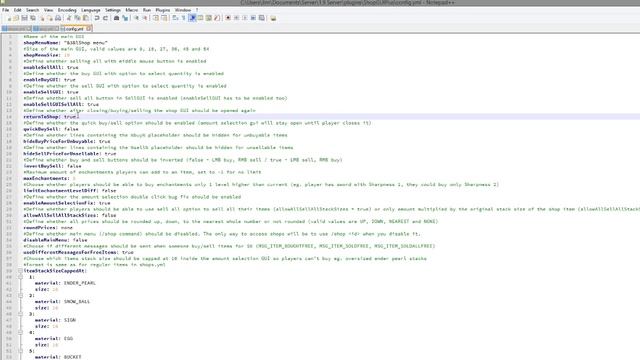Click the Save All toolbar icon

click(33, 18)
